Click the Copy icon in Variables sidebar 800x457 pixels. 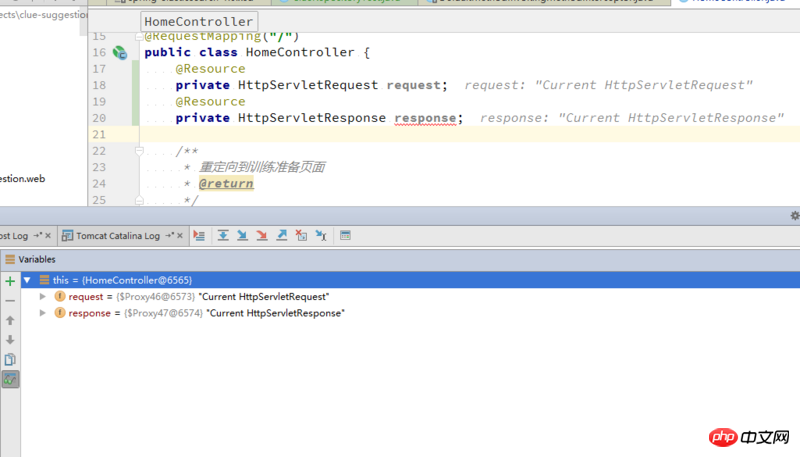point(10,359)
